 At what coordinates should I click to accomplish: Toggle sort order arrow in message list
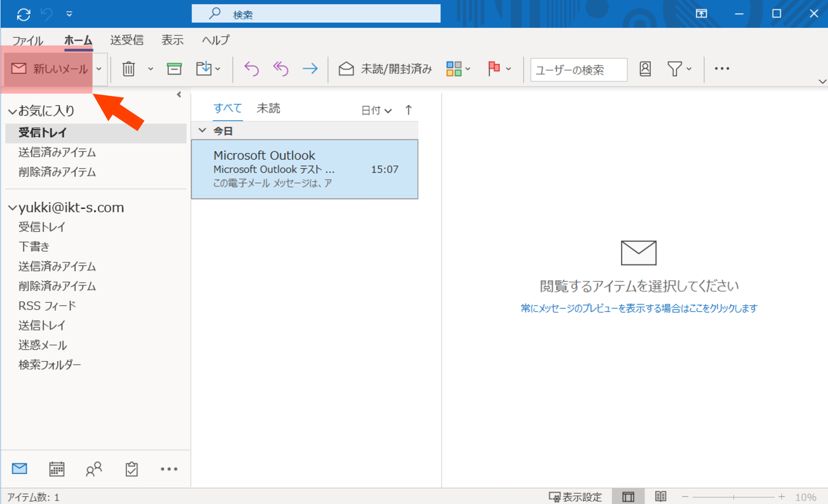408,110
